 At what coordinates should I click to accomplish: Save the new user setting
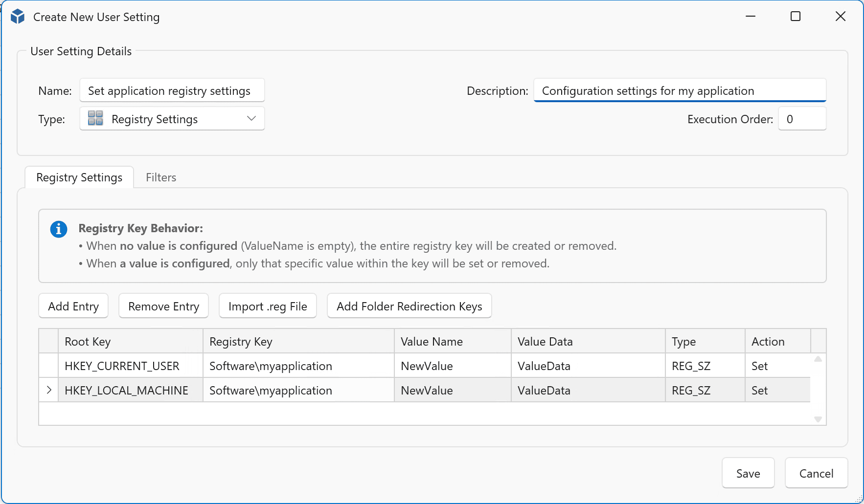(748, 473)
